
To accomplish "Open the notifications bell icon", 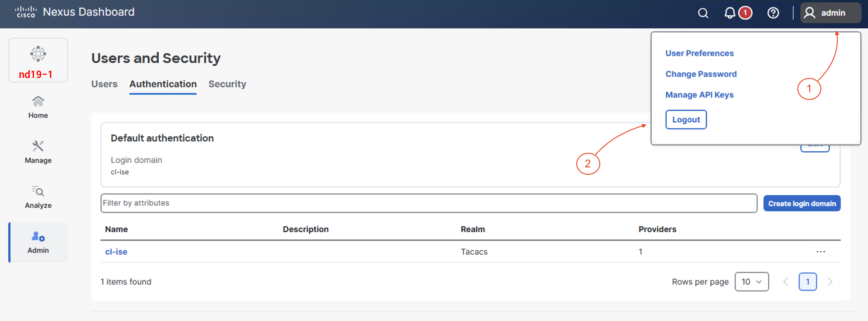I will (730, 13).
